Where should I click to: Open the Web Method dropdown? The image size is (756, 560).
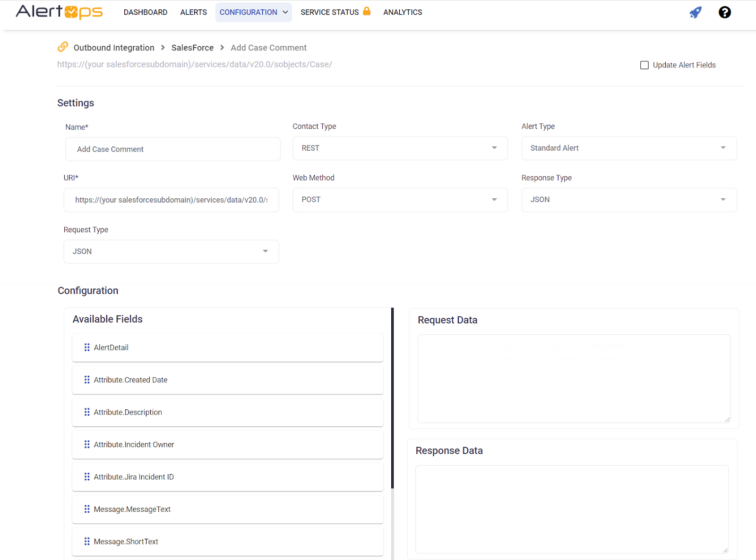tap(400, 200)
